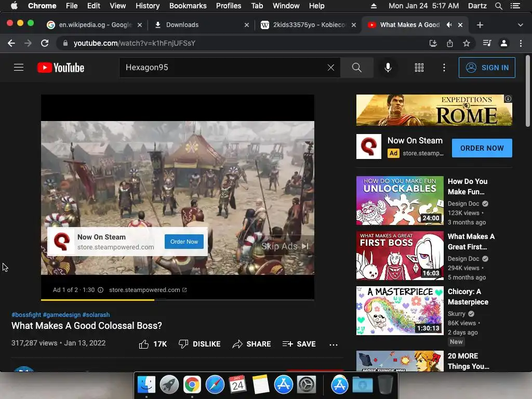The image size is (532, 399).
Task: Open the Bookmarks menu
Action: click(x=188, y=6)
